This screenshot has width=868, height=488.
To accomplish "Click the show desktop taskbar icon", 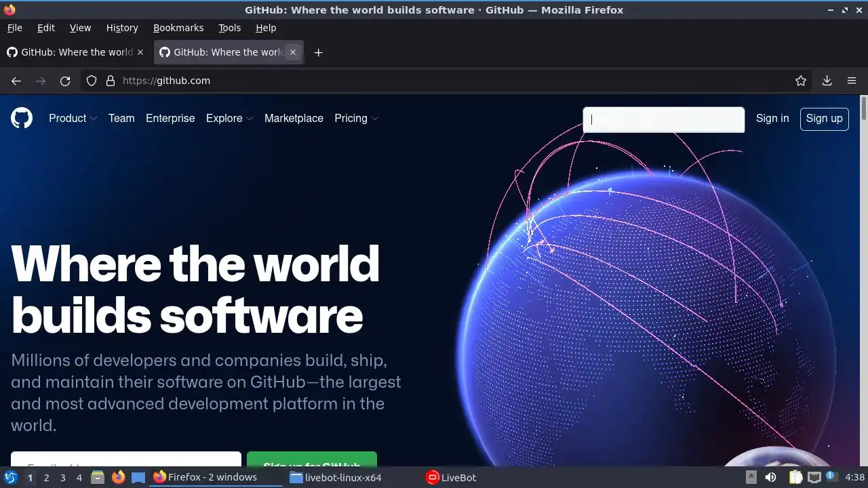I will coord(138,477).
